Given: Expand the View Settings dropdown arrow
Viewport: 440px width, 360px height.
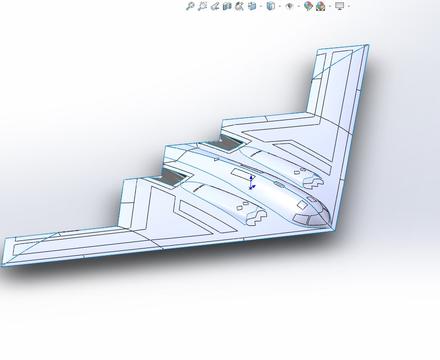Looking at the screenshot, I should pyautogui.click(x=349, y=6).
